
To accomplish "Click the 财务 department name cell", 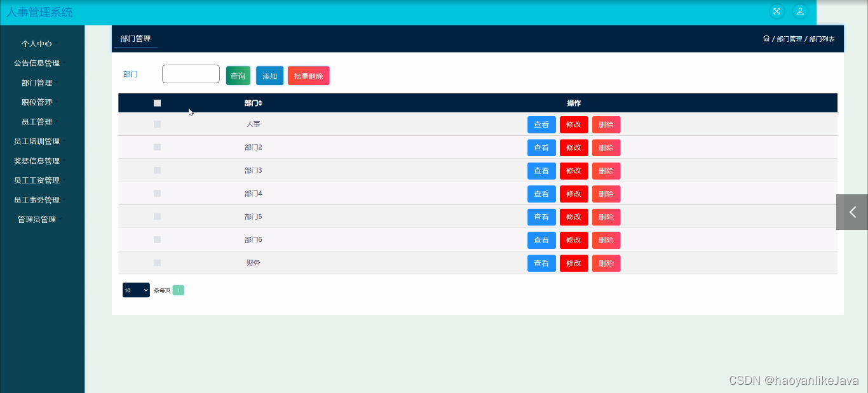I will click(254, 263).
